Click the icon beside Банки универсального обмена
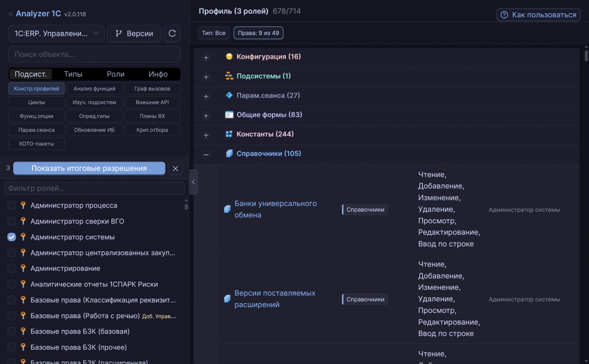The height and width of the screenshot is (364, 589). point(227,209)
